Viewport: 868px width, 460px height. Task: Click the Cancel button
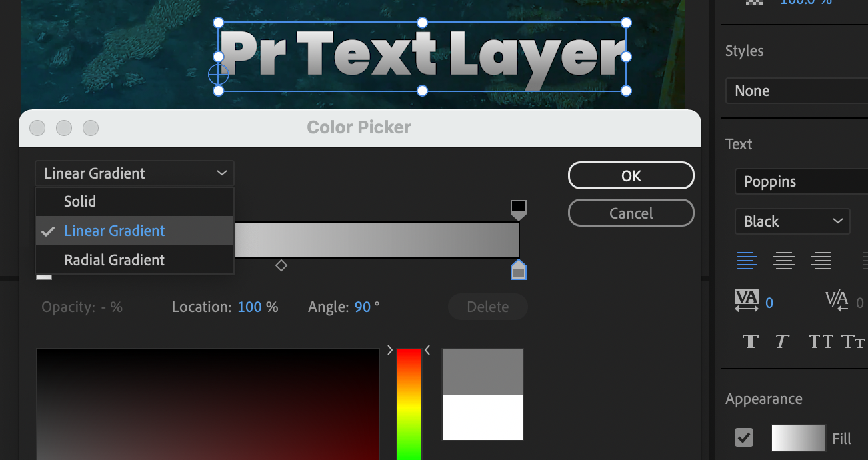631,213
